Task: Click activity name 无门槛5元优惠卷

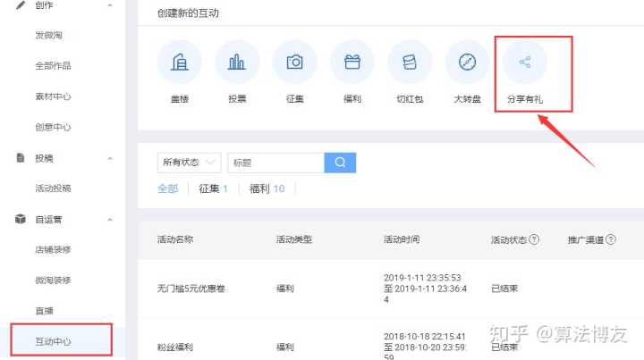Action: coord(191,289)
